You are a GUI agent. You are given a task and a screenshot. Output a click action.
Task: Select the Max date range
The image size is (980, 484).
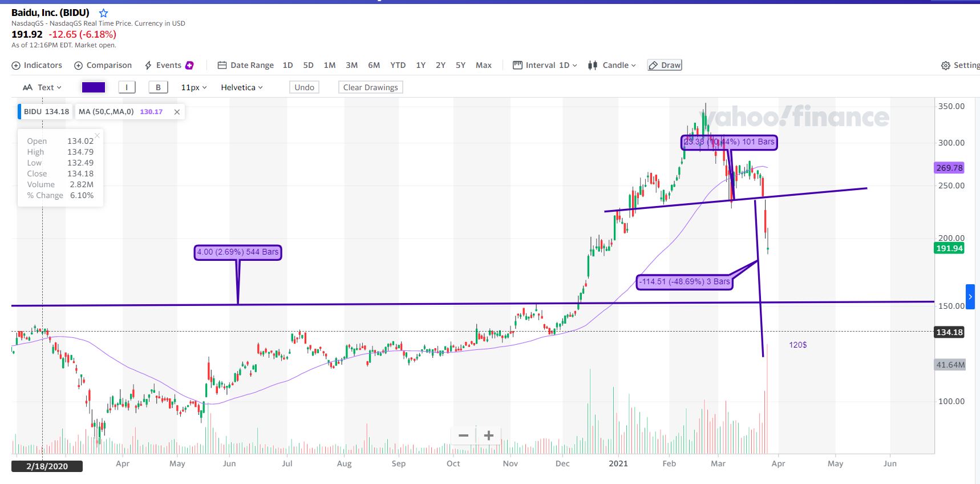coord(484,65)
